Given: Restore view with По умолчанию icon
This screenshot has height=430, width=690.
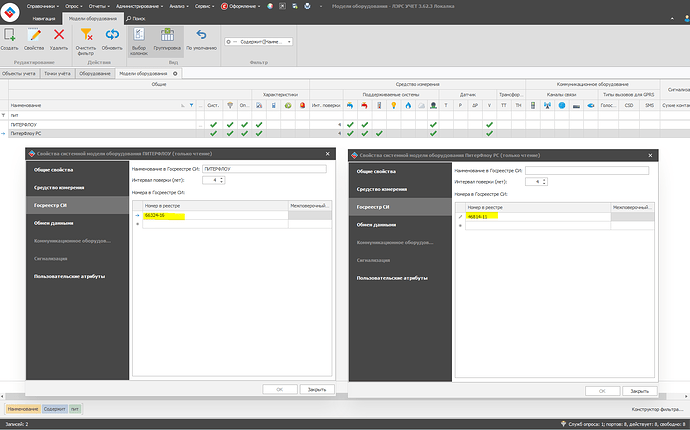Looking at the screenshot, I should tap(201, 34).
